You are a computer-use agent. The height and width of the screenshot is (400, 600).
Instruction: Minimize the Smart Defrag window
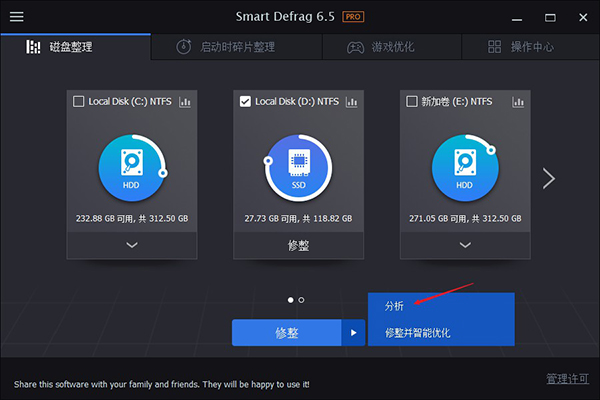(517, 18)
